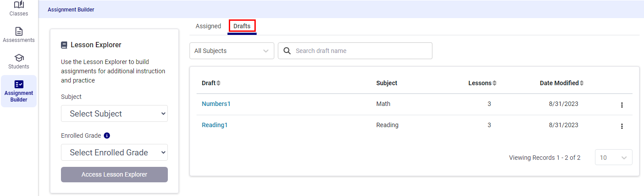Expand the Select Subject dropdown
The image size is (644, 196).
tap(114, 113)
